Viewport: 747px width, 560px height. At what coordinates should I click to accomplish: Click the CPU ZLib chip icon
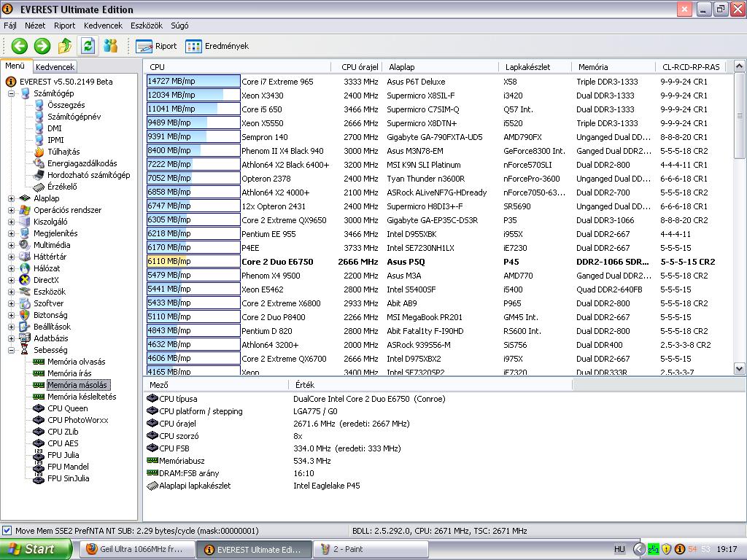pyautogui.click(x=39, y=432)
